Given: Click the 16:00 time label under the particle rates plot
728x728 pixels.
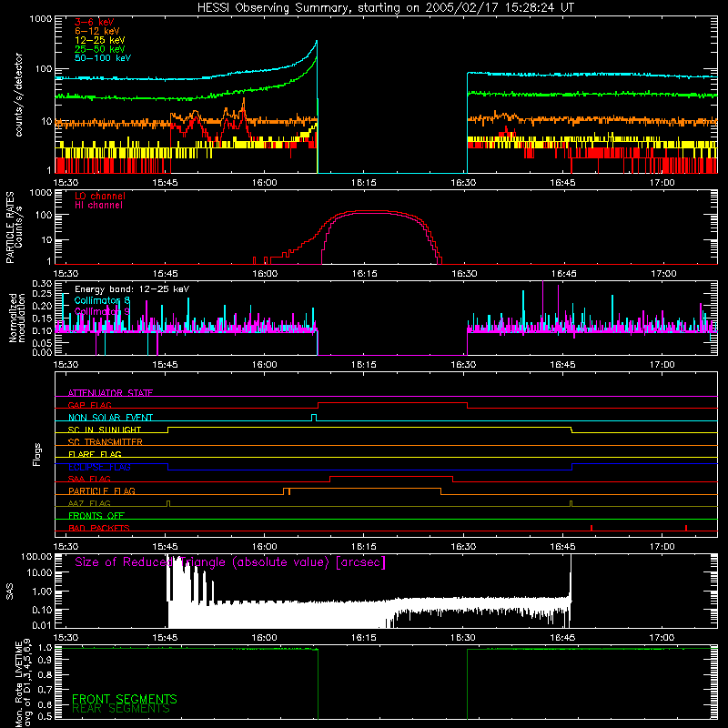Looking at the screenshot, I should pyautogui.click(x=264, y=274).
